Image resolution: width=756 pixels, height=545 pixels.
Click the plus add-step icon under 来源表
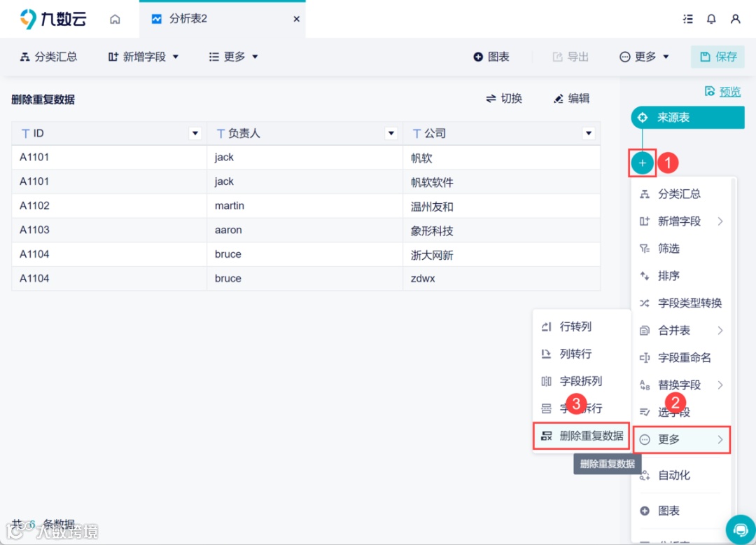click(x=642, y=163)
